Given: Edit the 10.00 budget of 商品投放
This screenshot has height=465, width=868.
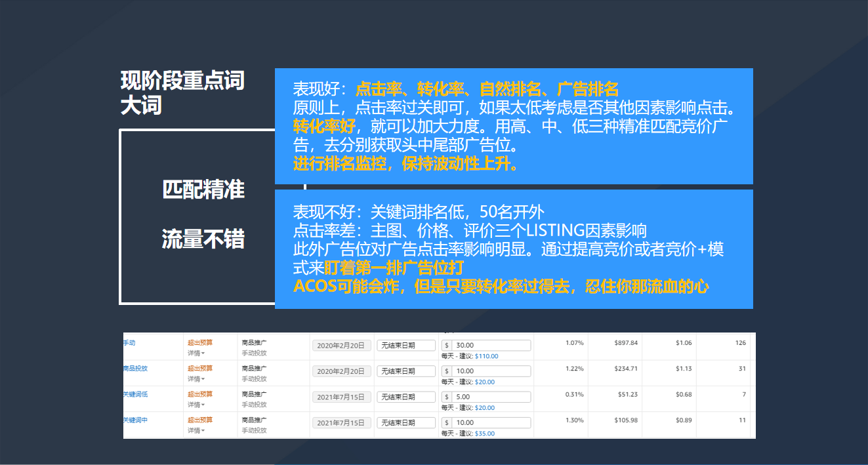Looking at the screenshot, I should [492, 371].
